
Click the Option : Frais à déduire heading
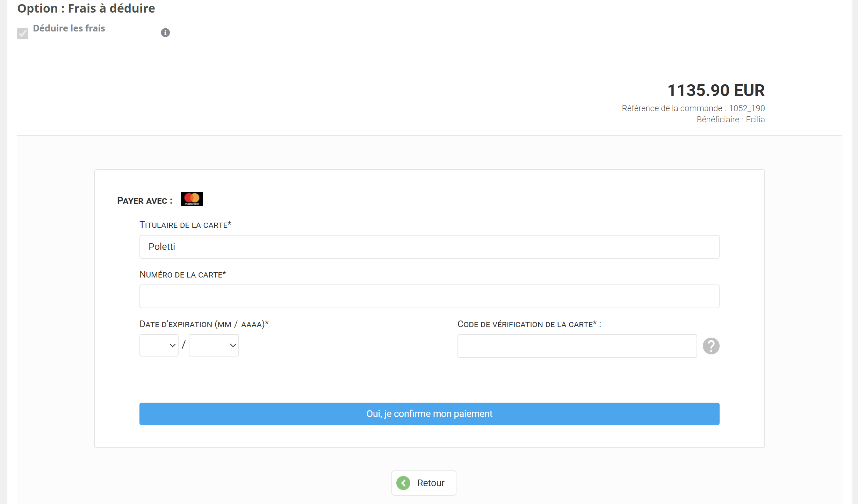point(86,8)
